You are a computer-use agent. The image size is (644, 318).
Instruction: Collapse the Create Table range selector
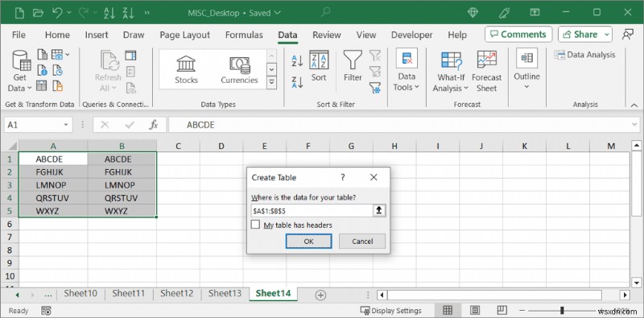[x=379, y=210]
